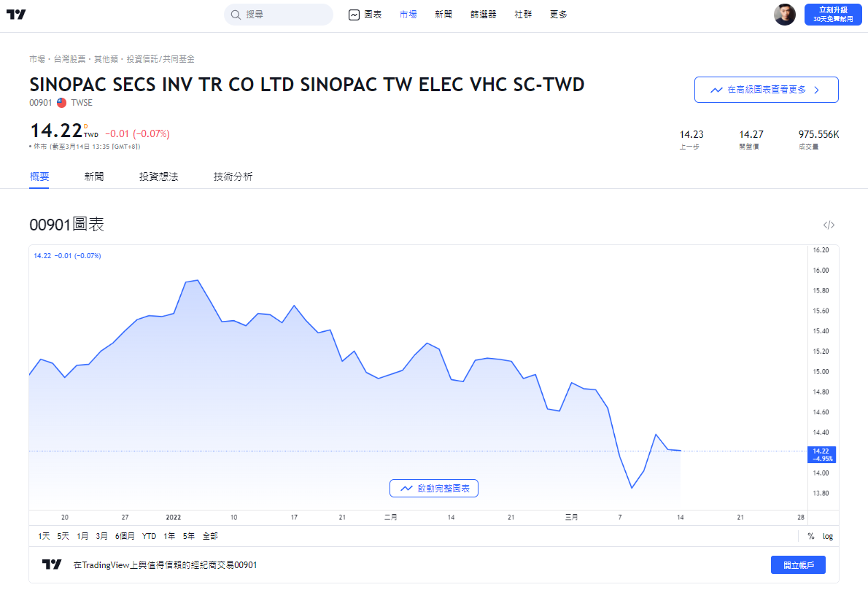Screen dimensions: 868x590
Task: Click the 975.556K volume value
Action: pyautogui.click(x=818, y=134)
